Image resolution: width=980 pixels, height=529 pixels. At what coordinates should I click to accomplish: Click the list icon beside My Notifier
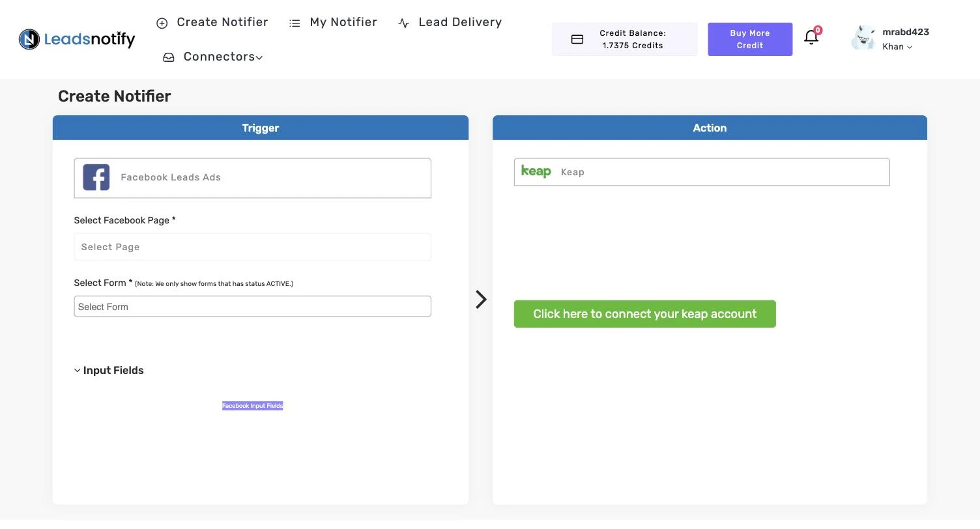point(295,23)
